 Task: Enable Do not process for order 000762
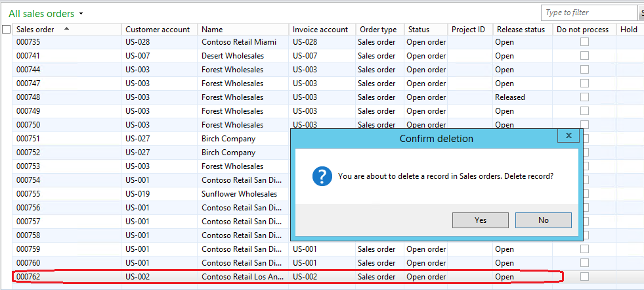coord(584,277)
